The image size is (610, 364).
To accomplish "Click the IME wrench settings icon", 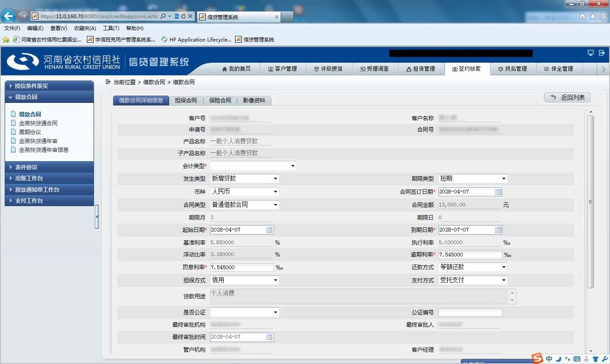I will tap(604, 359).
